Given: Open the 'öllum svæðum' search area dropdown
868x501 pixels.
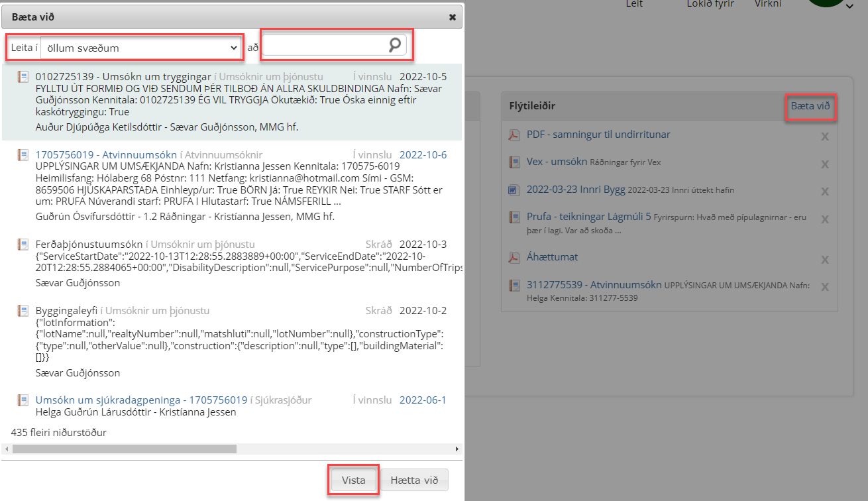Looking at the screenshot, I should click(x=140, y=48).
